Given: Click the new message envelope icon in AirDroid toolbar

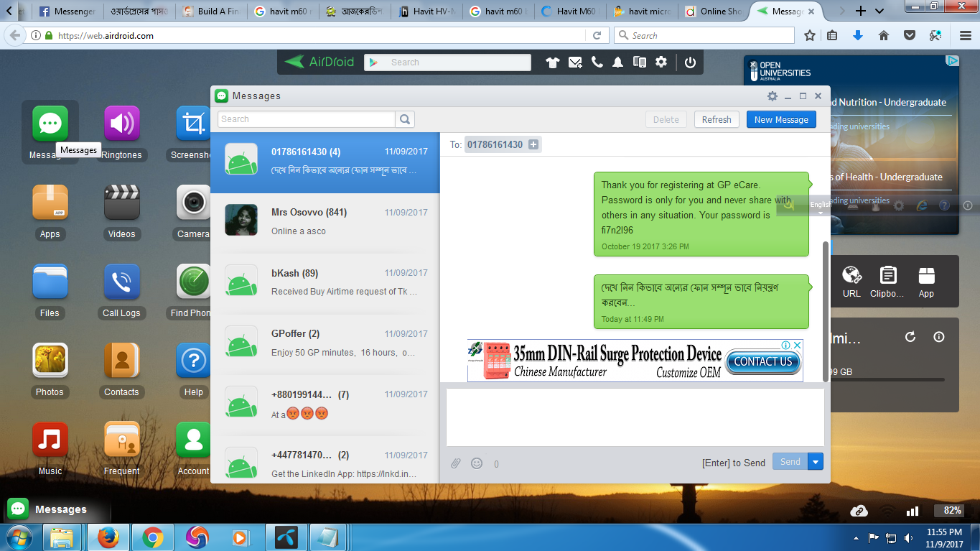Looking at the screenshot, I should pos(575,62).
